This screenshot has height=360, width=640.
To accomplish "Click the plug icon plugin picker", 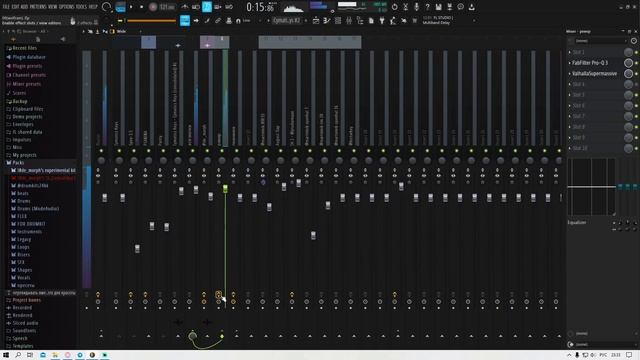I will [382, 20].
